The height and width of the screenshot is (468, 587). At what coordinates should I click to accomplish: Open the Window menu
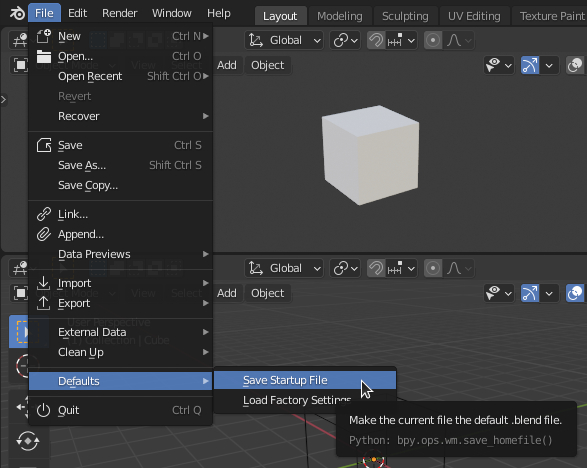point(171,13)
